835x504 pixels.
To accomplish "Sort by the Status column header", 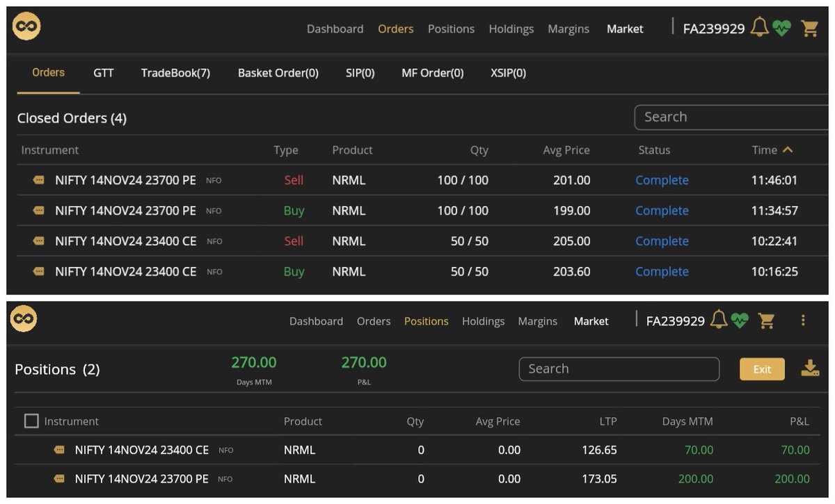I will [654, 149].
